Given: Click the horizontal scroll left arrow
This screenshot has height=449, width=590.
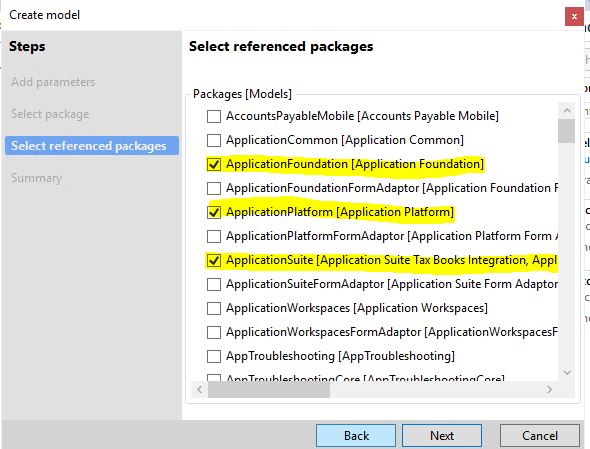Looking at the screenshot, I should tap(199, 390).
